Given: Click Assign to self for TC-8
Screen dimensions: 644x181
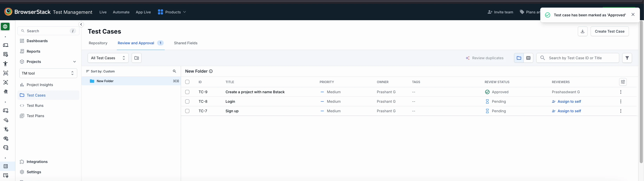Looking at the screenshot, I should click(566, 101).
